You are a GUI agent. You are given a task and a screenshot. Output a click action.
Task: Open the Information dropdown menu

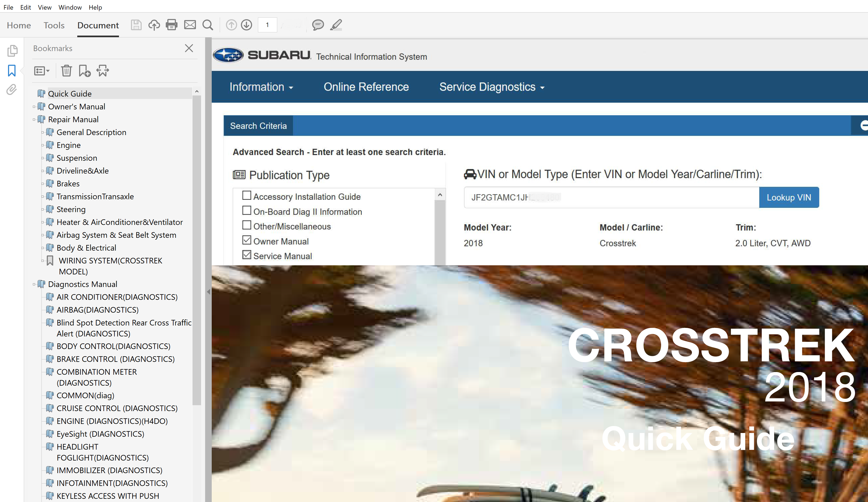tap(261, 87)
